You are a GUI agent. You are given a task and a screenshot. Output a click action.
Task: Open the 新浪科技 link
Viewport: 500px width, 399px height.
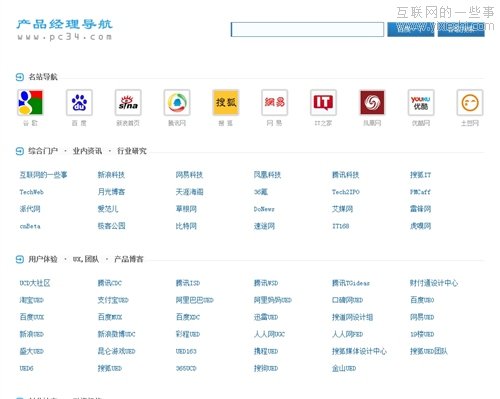[x=111, y=175]
